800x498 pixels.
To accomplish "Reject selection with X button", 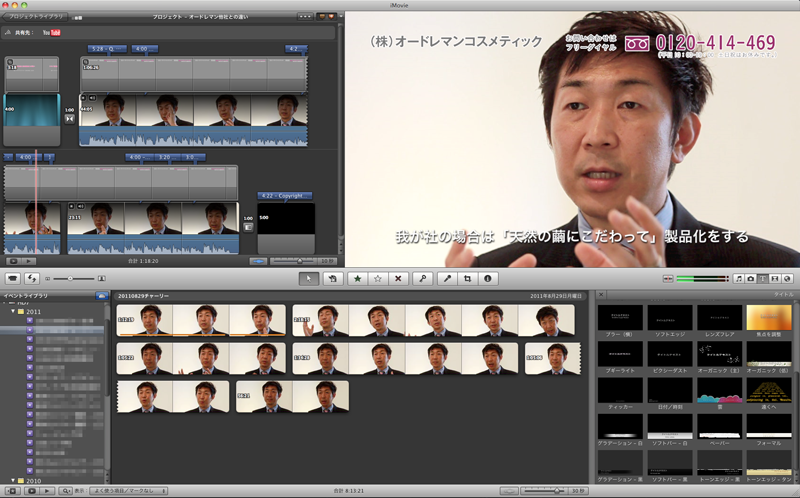I will coord(398,279).
